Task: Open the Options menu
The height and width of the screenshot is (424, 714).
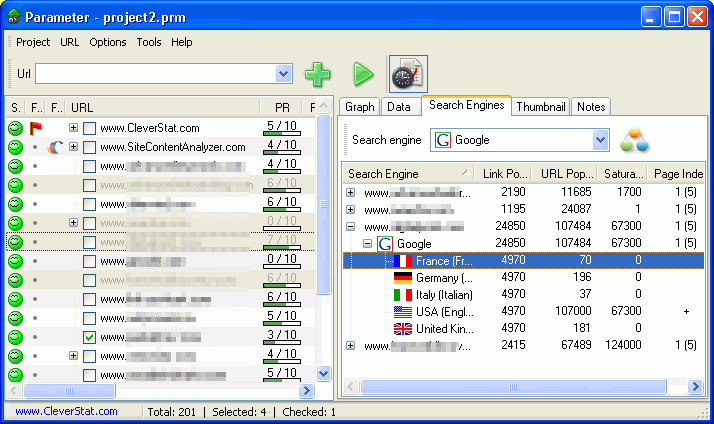Action: click(x=107, y=42)
